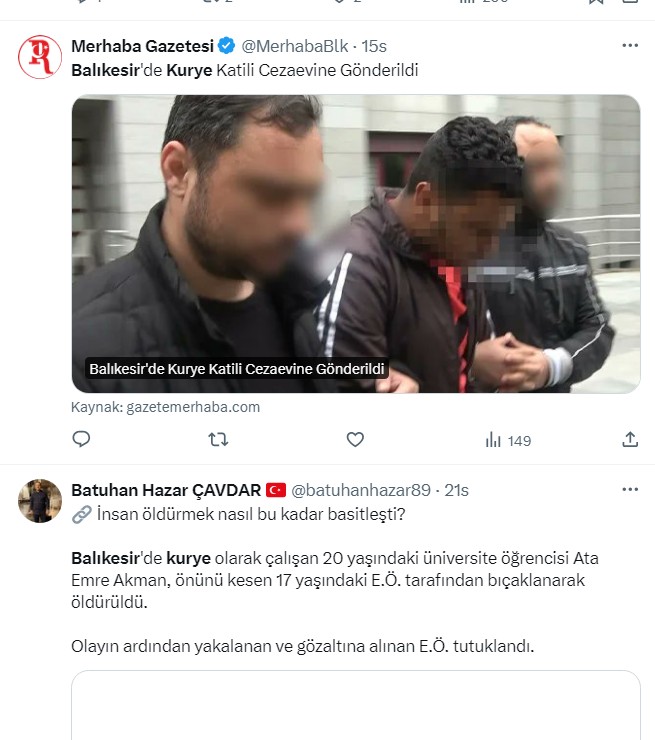
Task: Click the 21s timestamp on Batuhan's tweet
Action: tap(456, 490)
